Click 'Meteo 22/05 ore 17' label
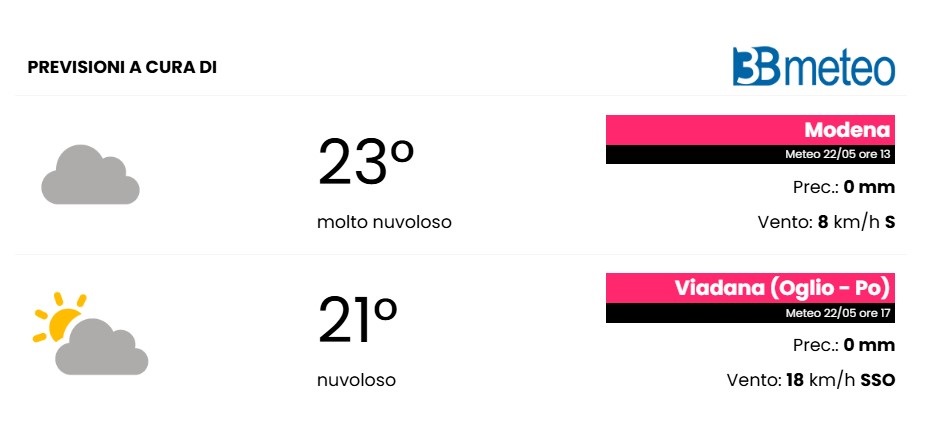Viewport: 930px width, 440px height. 837,313
